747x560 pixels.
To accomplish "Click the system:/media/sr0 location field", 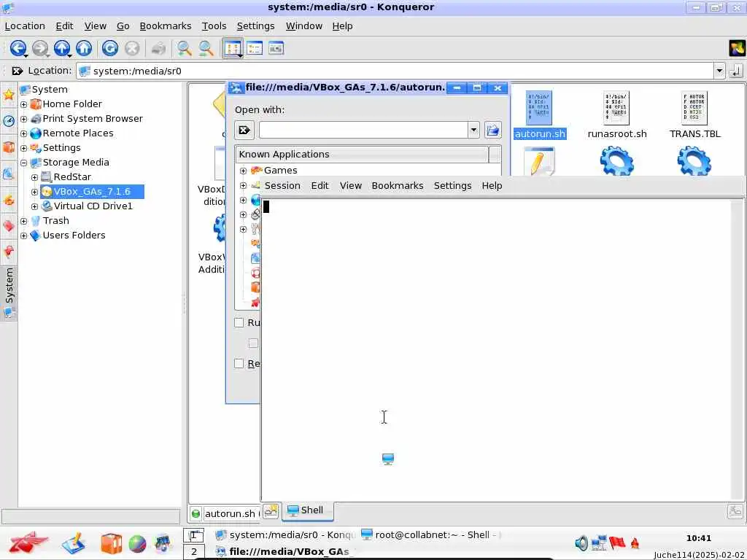I will click(395, 71).
